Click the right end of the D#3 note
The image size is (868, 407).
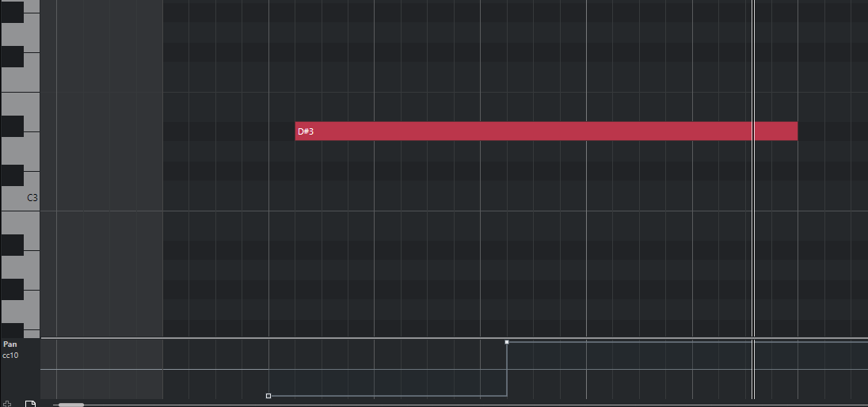[x=794, y=131]
